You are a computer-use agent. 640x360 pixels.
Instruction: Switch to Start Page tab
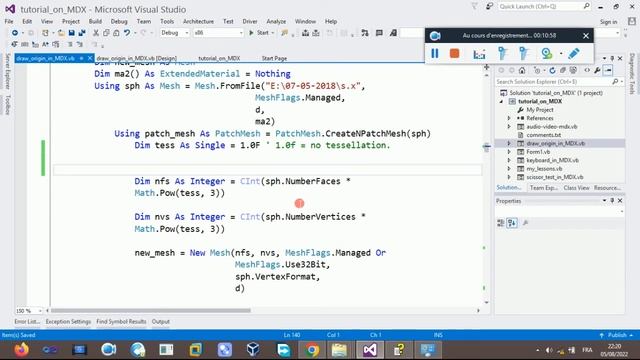[274, 58]
